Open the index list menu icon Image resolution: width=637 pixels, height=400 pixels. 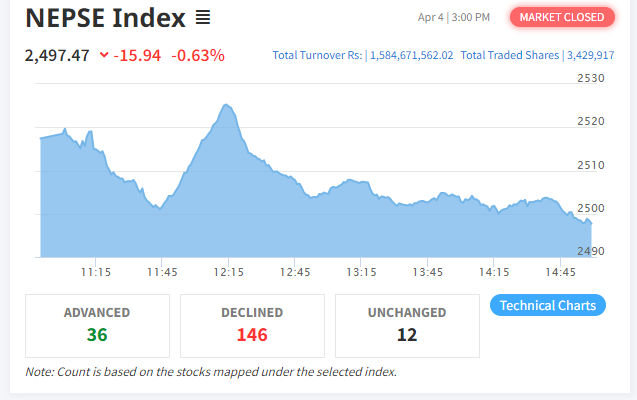pos(203,17)
